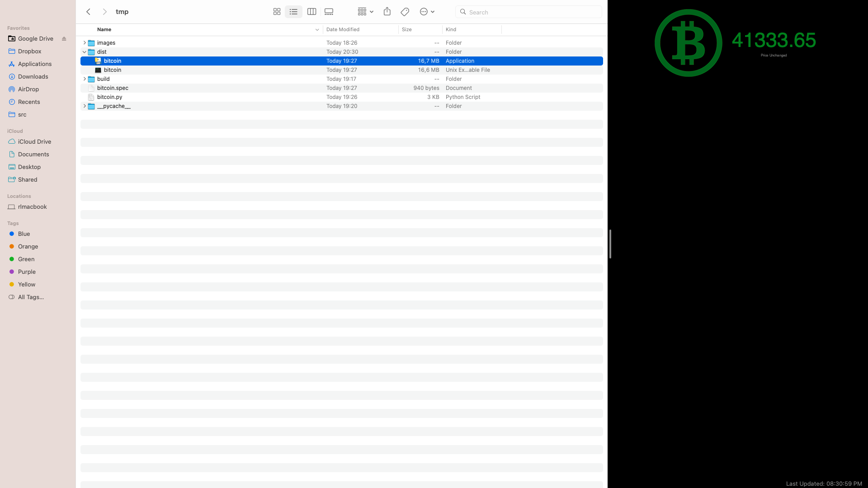
Task: Click the Edit Tags toolbar icon
Action: [405, 12]
